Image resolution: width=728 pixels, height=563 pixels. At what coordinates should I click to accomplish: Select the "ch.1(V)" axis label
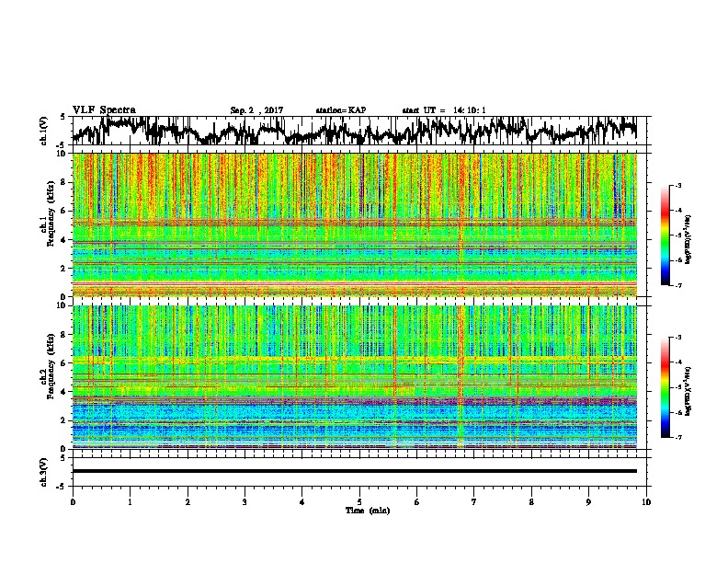click(x=44, y=131)
